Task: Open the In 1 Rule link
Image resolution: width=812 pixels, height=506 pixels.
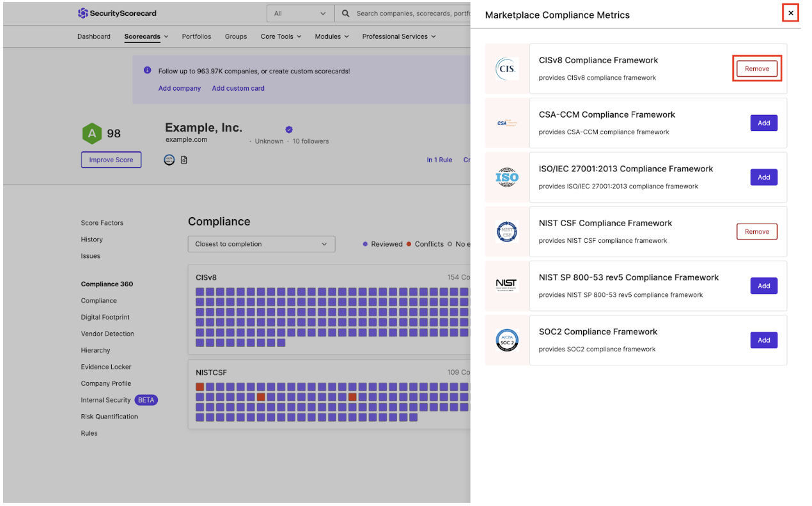Action: [x=440, y=160]
